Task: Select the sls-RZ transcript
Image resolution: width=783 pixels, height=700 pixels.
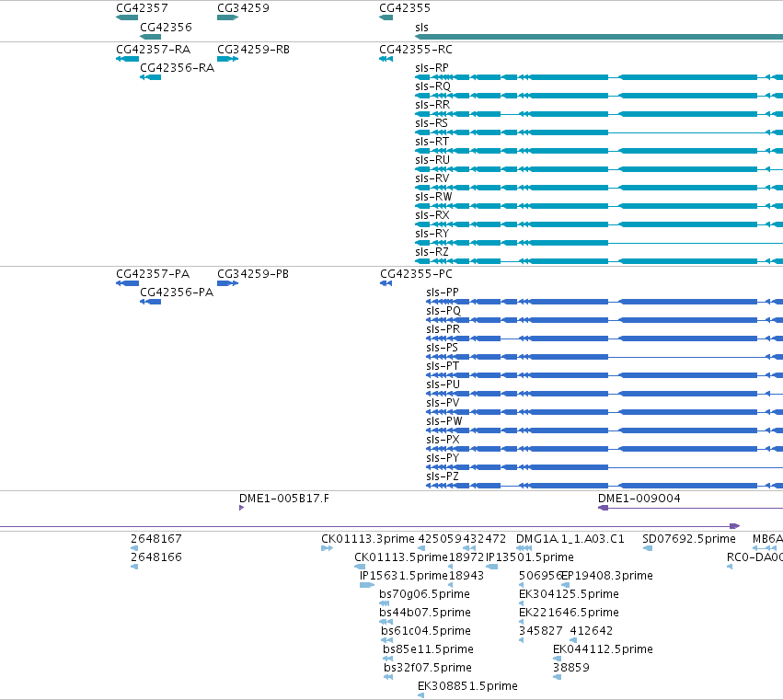Action: point(599,261)
